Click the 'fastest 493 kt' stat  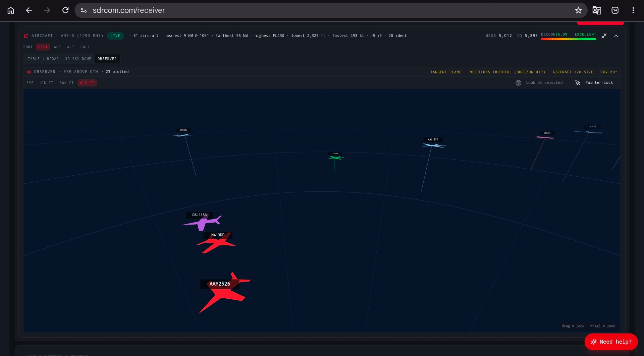(348, 36)
